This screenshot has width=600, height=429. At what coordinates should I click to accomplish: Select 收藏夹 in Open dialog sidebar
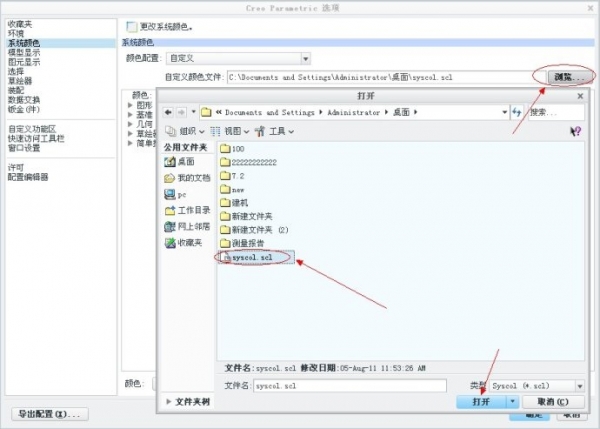[x=183, y=243]
